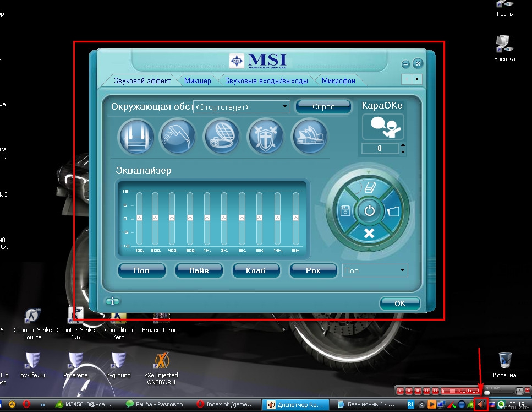
Task: Pause the mini media player
Action: point(409,391)
